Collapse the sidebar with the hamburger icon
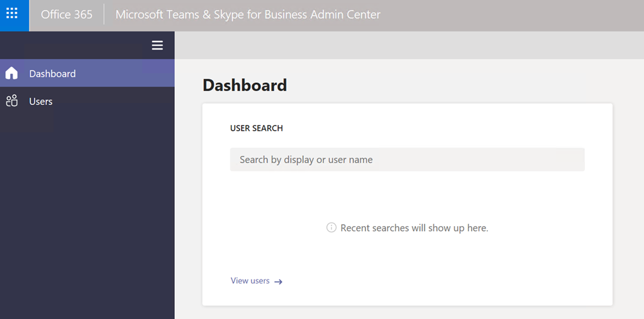644x319 pixels. pyautogui.click(x=157, y=45)
